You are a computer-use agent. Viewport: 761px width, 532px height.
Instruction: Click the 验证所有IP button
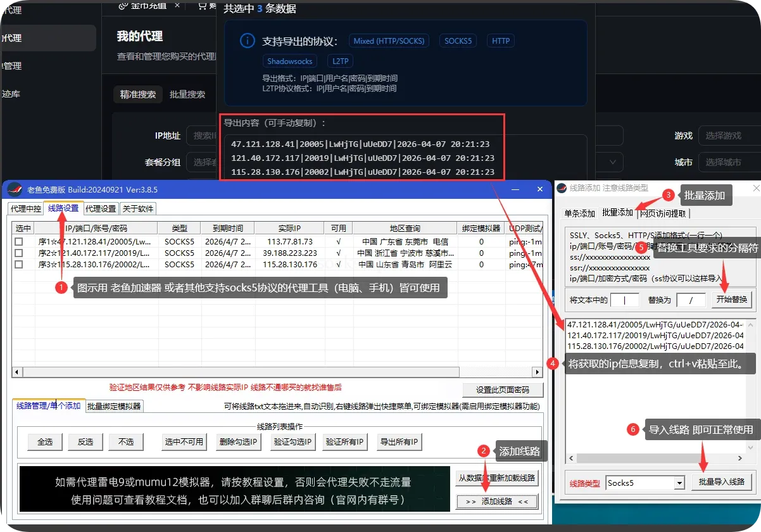pyautogui.click(x=345, y=442)
